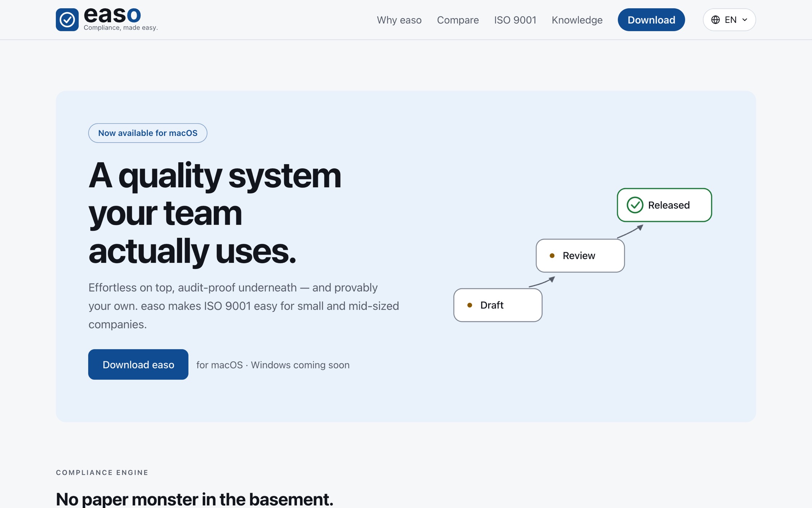Click the Download easo button

pyautogui.click(x=138, y=364)
